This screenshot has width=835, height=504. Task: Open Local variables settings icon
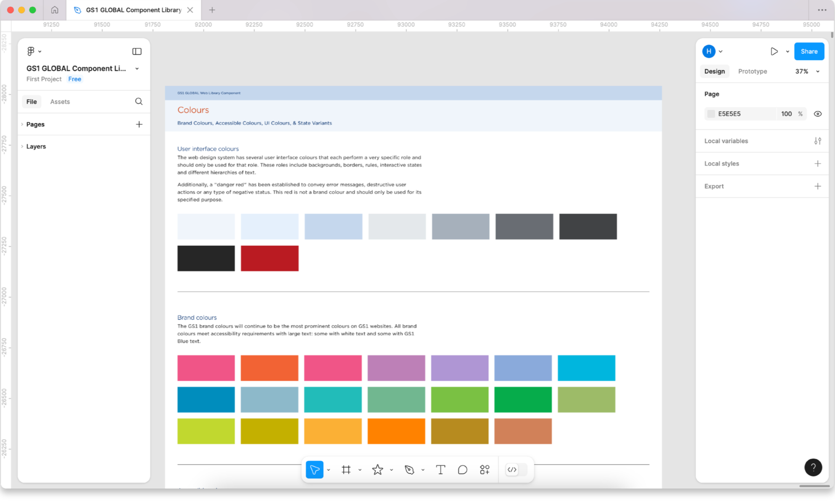point(817,141)
